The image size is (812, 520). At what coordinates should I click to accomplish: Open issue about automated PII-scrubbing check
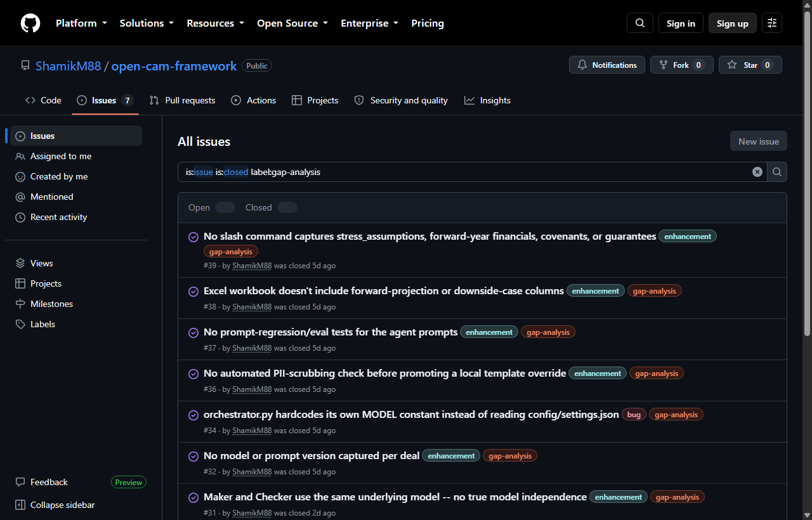tap(384, 374)
